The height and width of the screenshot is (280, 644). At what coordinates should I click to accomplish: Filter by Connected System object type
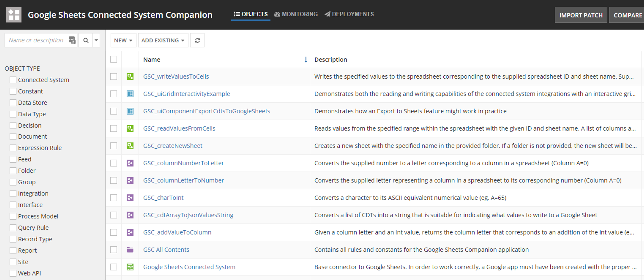(13, 80)
